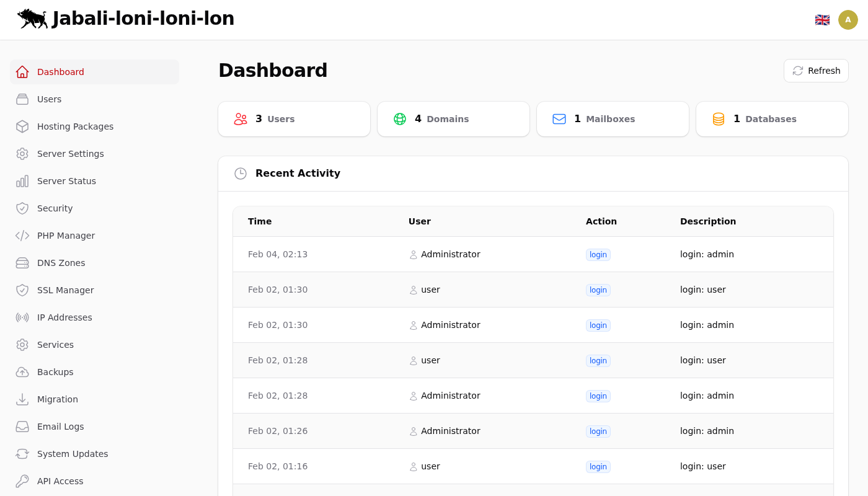This screenshot has height=496, width=868.
Task: Click the 1 Mailboxes stat card
Action: click(x=613, y=119)
